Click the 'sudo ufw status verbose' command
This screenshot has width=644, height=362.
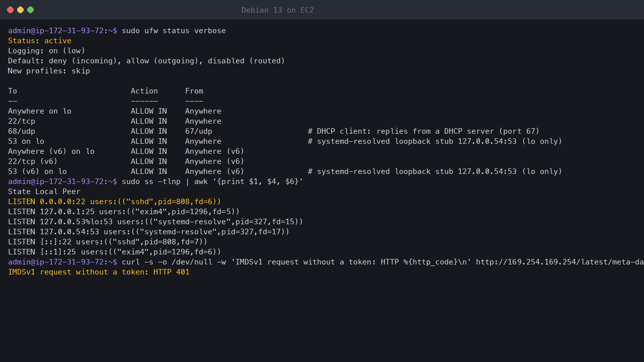(x=174, y=31)
